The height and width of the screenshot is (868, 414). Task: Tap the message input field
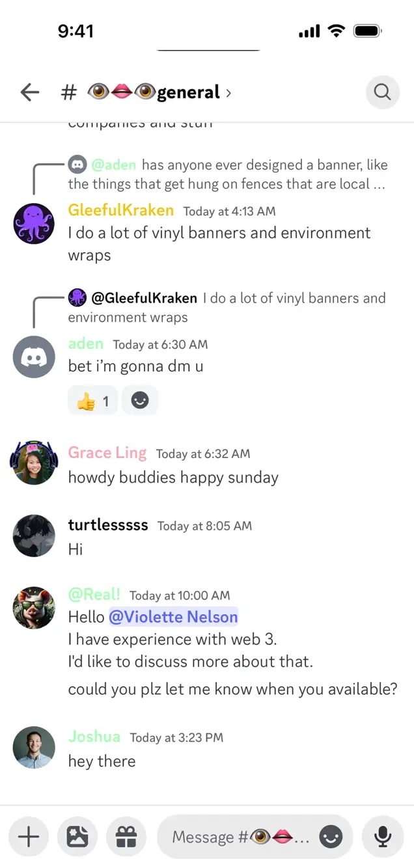coord(242,837)
